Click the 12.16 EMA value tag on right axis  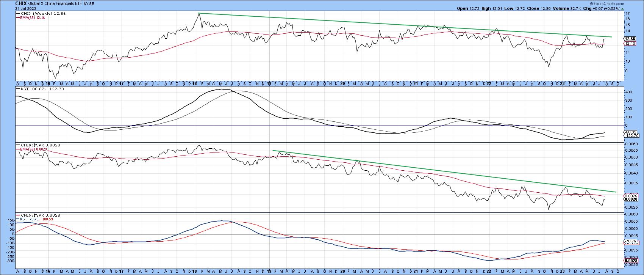[x=629, y=43]
